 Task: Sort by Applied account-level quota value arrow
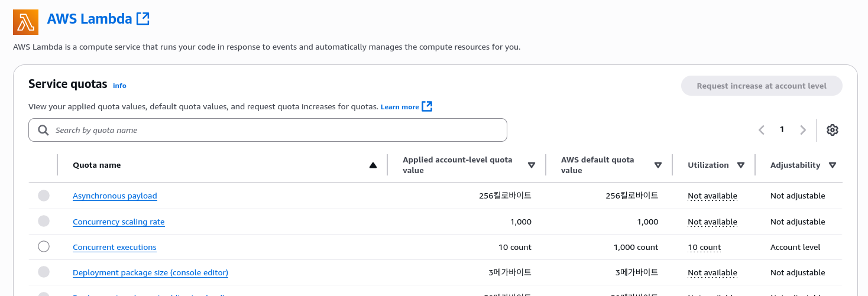pos(532,165)
